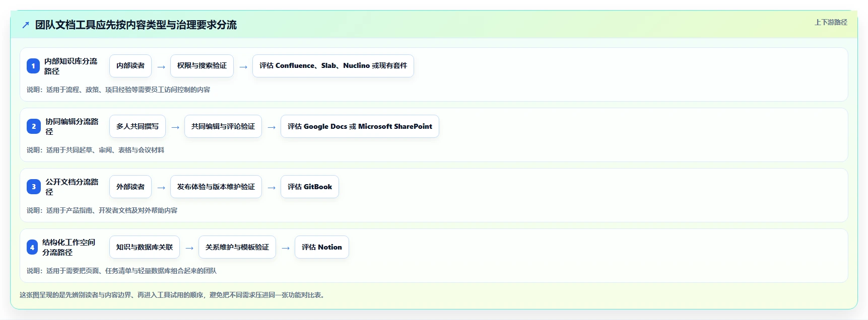Click the 内部知识库分流路径 row title

pos(71,66)
